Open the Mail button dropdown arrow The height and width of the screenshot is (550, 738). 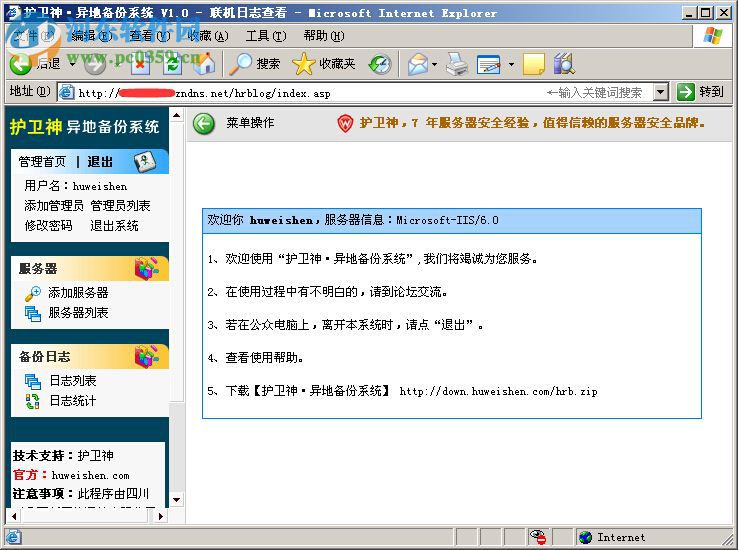434,64
